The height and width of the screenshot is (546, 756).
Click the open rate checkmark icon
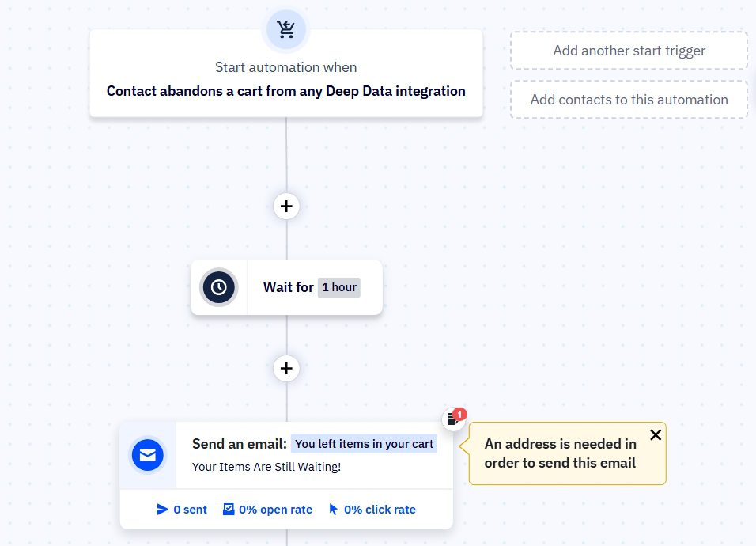(x=229, y=509)
